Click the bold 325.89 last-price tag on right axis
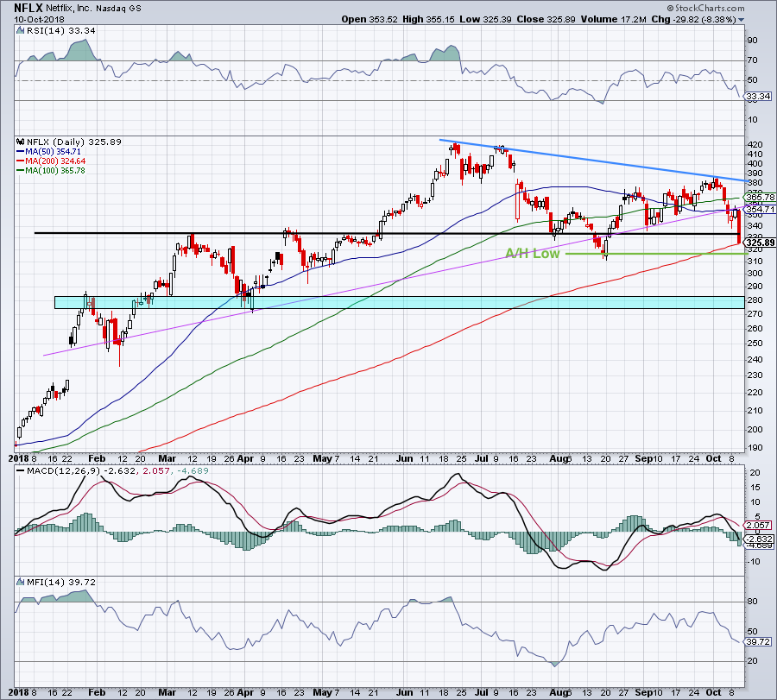 tap(760, 243)
